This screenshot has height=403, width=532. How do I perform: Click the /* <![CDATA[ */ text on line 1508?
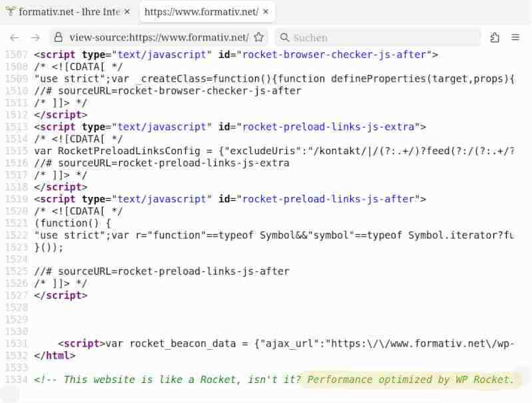click(79, 67)
